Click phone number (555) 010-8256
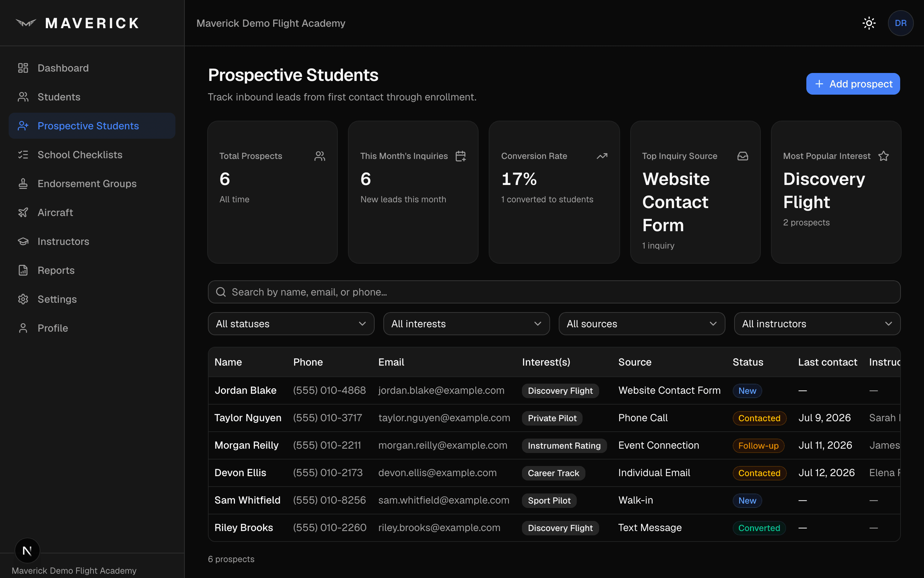This screenshot has height=578, width=924. [329, 500]
